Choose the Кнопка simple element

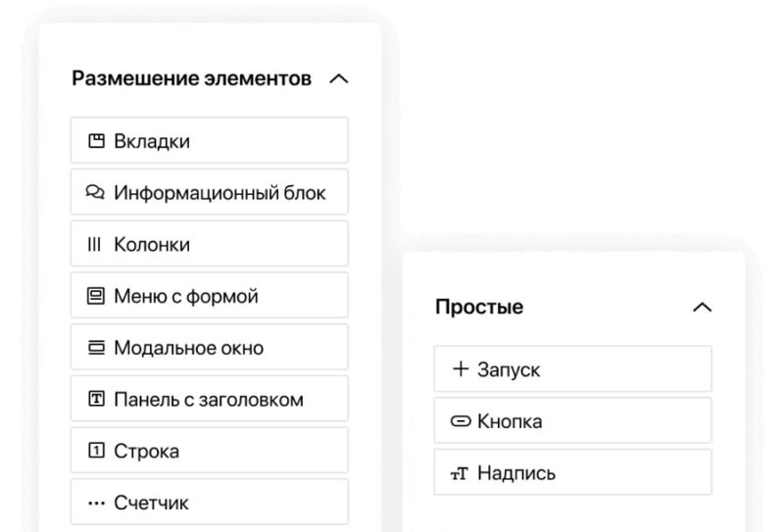(x=572, y=422)
